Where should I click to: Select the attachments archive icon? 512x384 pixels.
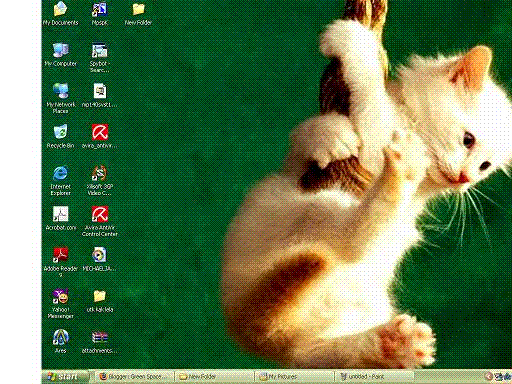(99, 341)
